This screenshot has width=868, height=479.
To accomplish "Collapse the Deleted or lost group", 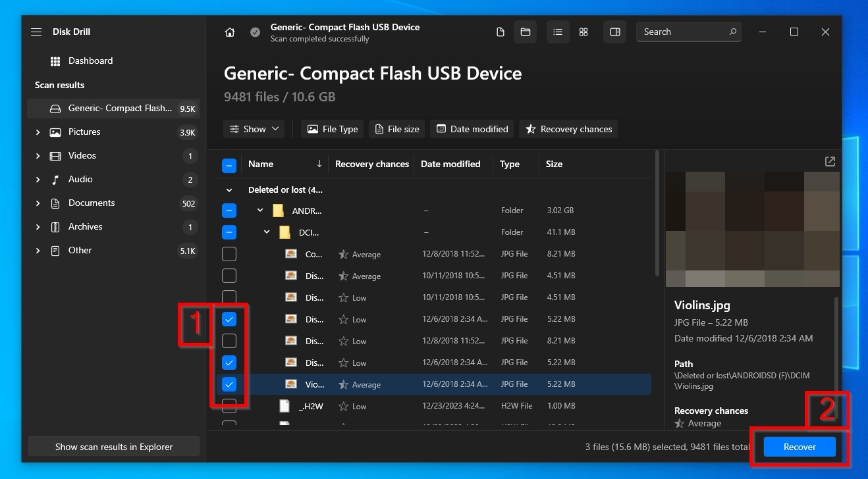I will coord(229,190).
